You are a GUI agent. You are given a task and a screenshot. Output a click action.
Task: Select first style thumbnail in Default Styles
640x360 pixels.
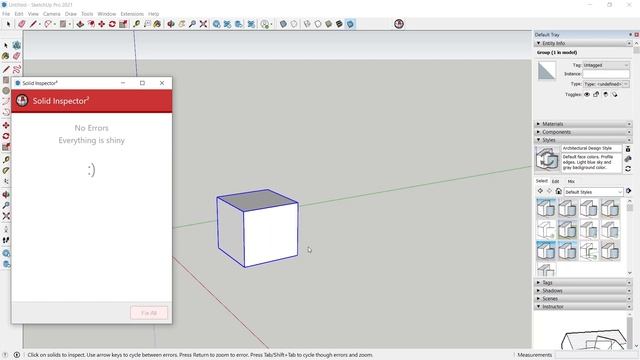click(x=546, y=208)
